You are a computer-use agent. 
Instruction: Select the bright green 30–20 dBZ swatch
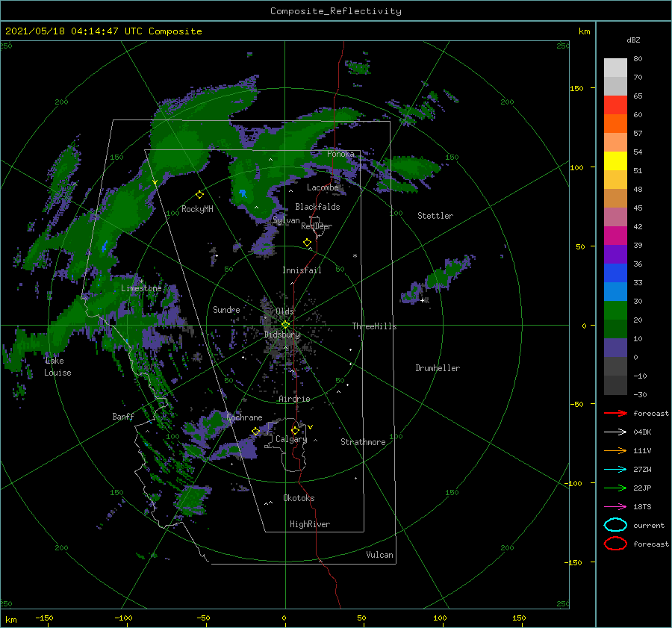tap(615, 311)
